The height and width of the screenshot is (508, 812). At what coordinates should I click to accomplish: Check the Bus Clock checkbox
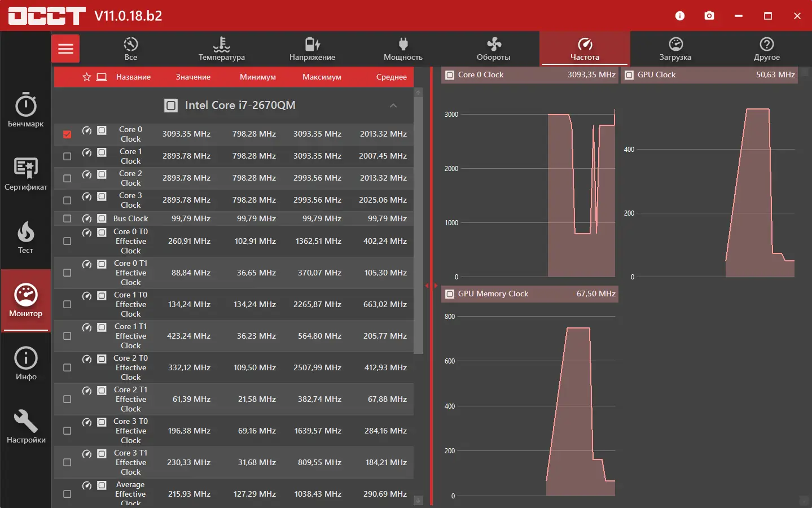click(67, 218)
